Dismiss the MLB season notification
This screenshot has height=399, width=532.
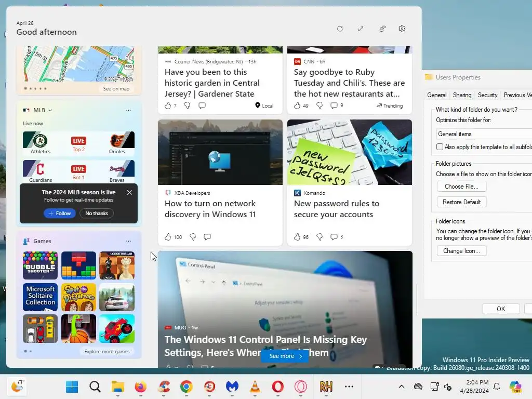129,192
